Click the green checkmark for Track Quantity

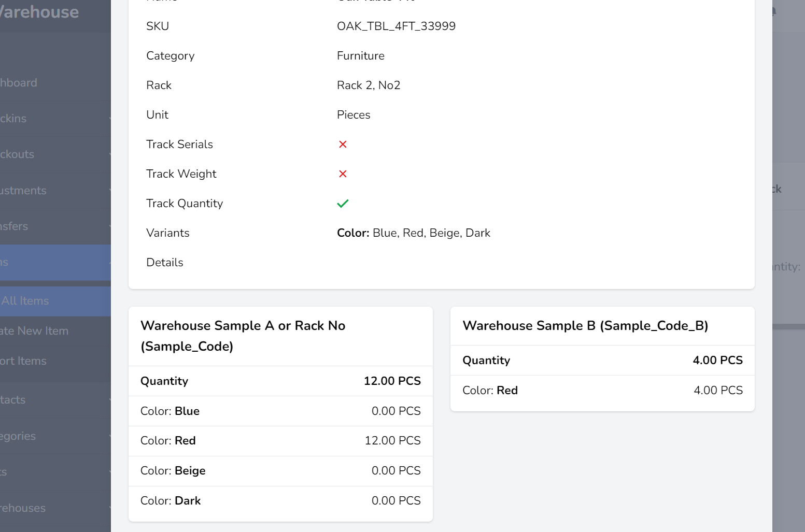click(x=343, y=204)
